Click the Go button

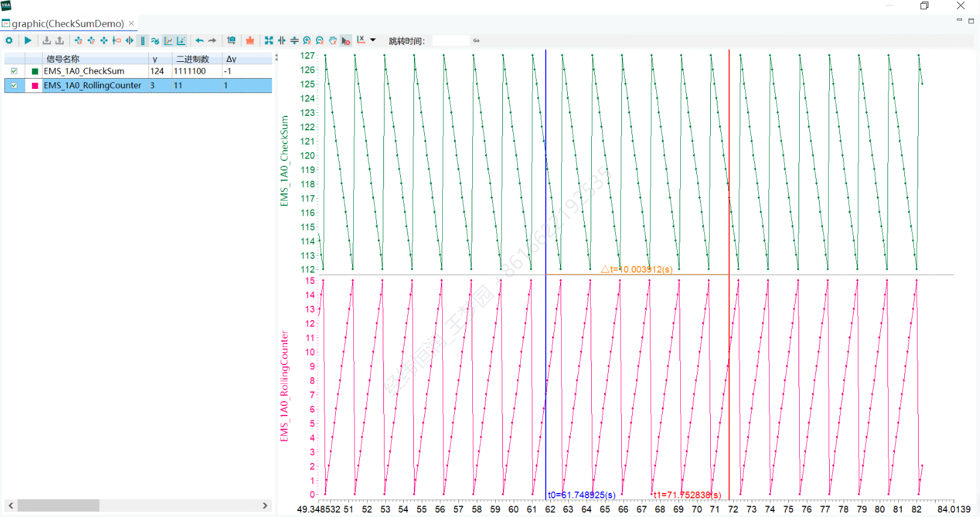[476, 41]
